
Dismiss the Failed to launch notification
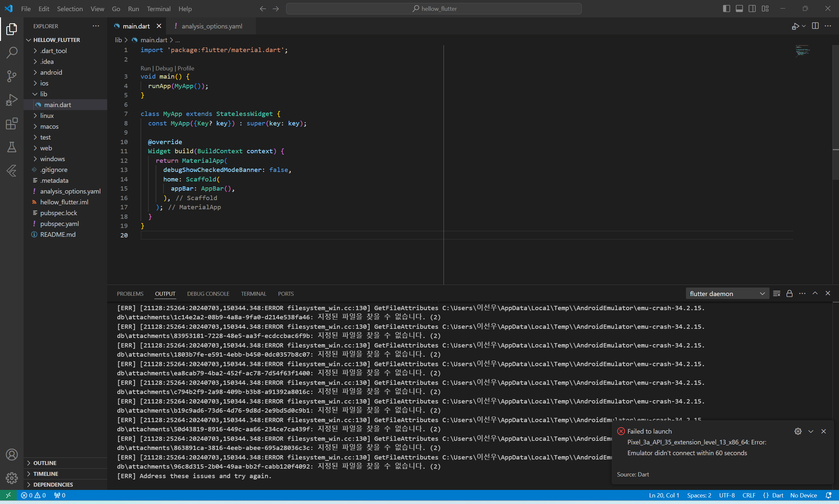(x=823, y=431)
